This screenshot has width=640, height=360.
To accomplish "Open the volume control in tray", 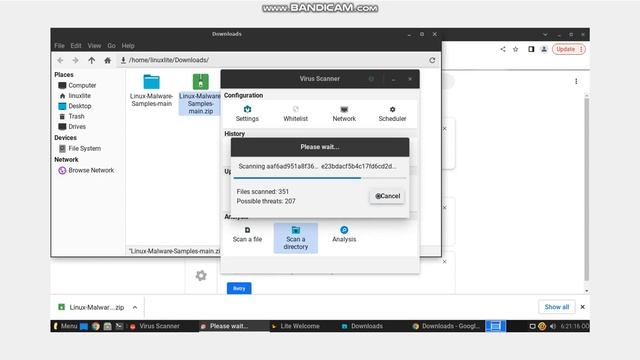I will coord(553,326).
